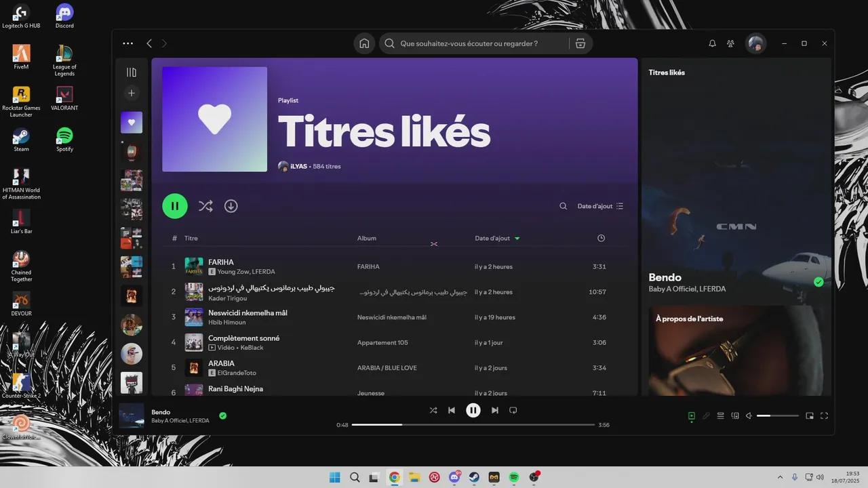Toggle shuffle next to the green button
This screenshot has height=488, width=868.
tap(205, 206)
